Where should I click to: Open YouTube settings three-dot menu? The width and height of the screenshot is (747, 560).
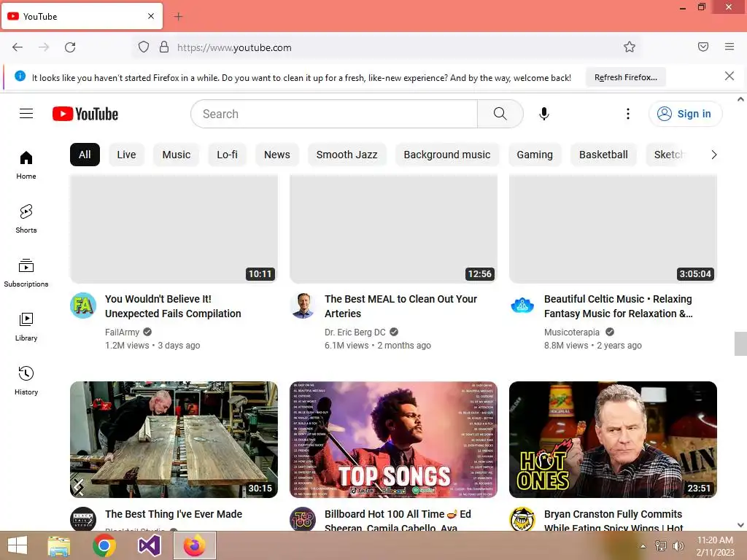click(627, 114)
